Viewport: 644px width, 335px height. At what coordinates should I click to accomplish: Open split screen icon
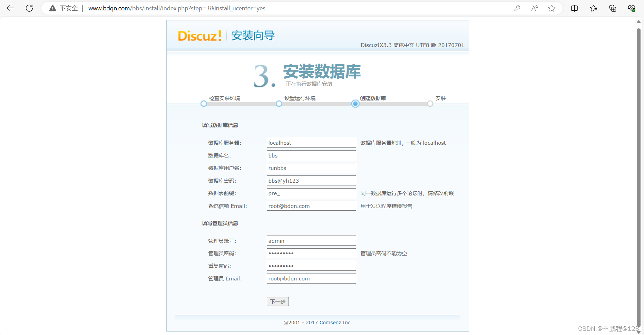574,8
